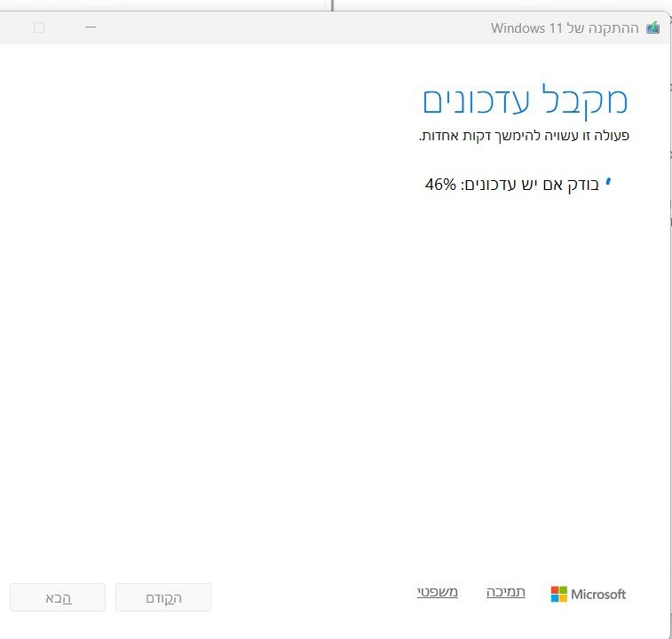
Task: Open the משפטי (Legal) link
Action: (x=438, y=592)
